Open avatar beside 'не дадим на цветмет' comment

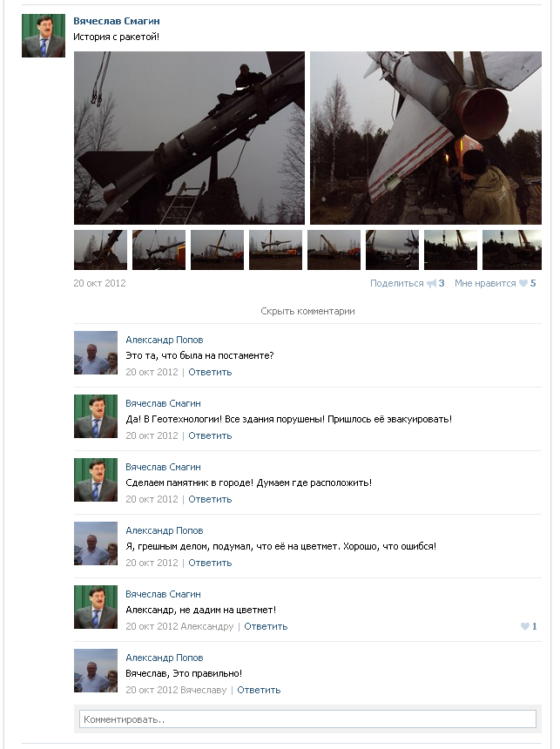click(96, 607)
